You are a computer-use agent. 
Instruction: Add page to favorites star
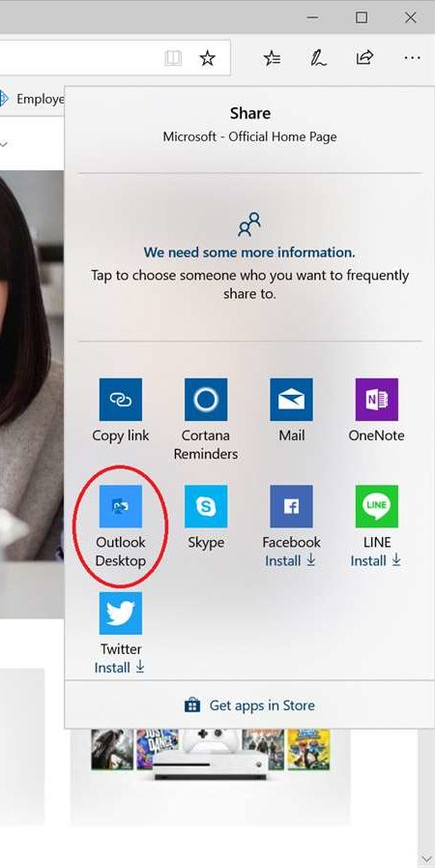click(x=207, y=58)
